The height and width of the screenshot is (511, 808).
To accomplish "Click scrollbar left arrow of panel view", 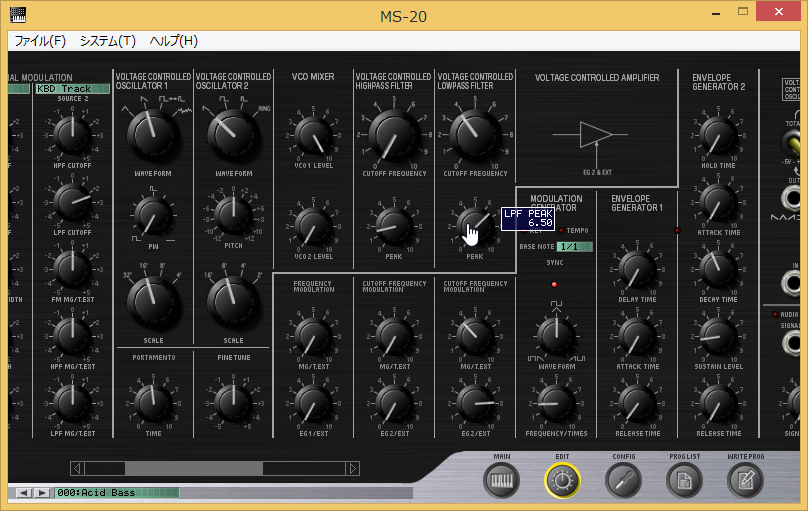I will tap(77, 468).
